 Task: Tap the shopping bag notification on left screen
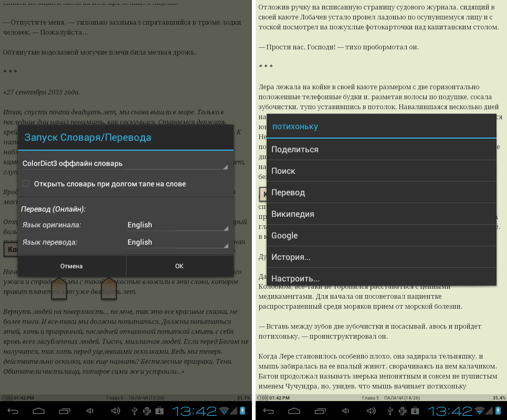click(160, 411)
